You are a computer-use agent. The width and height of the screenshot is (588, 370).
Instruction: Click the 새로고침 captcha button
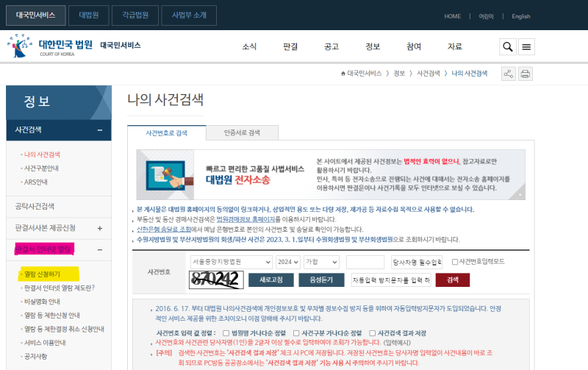point(271,280)
